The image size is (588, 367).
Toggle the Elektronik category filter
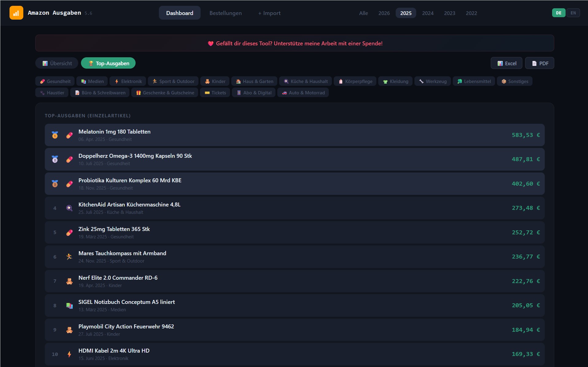[x=128, y=81]
